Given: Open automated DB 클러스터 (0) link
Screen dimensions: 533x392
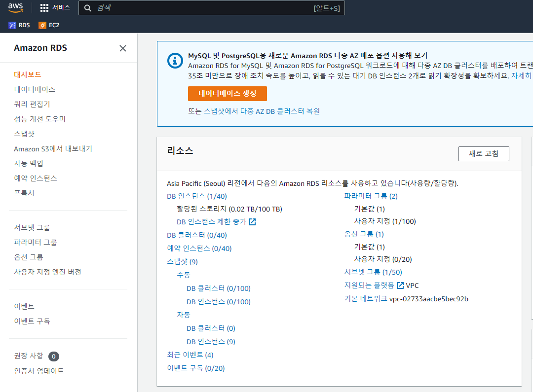Looking at the screenshot, I should tap(211, 328).
